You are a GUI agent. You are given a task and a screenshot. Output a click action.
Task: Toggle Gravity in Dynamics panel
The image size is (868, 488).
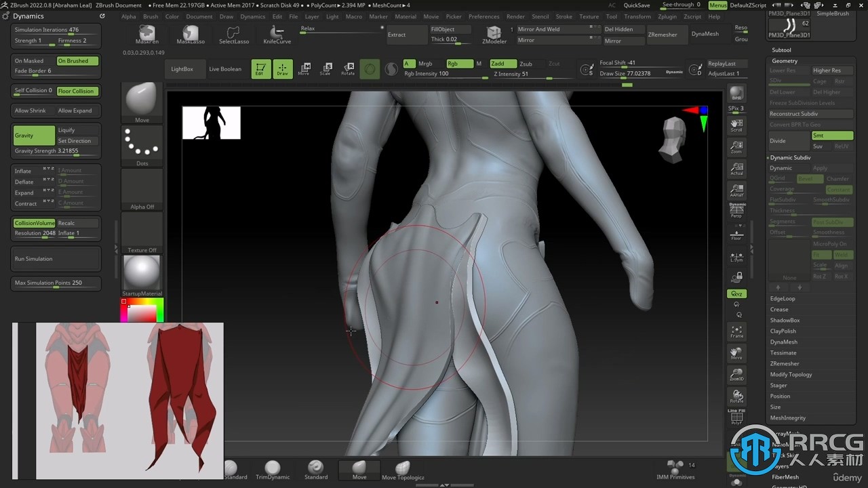click(34, 135)
